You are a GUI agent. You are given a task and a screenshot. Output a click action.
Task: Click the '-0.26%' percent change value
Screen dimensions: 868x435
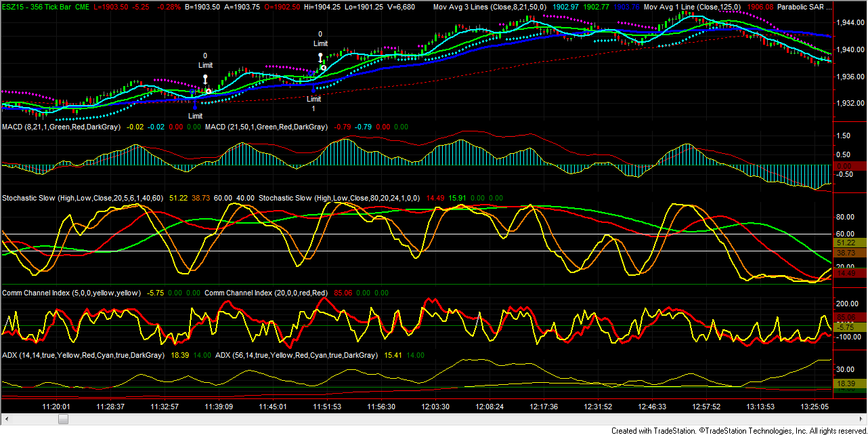pyautogui.click(x=169, y=6)
